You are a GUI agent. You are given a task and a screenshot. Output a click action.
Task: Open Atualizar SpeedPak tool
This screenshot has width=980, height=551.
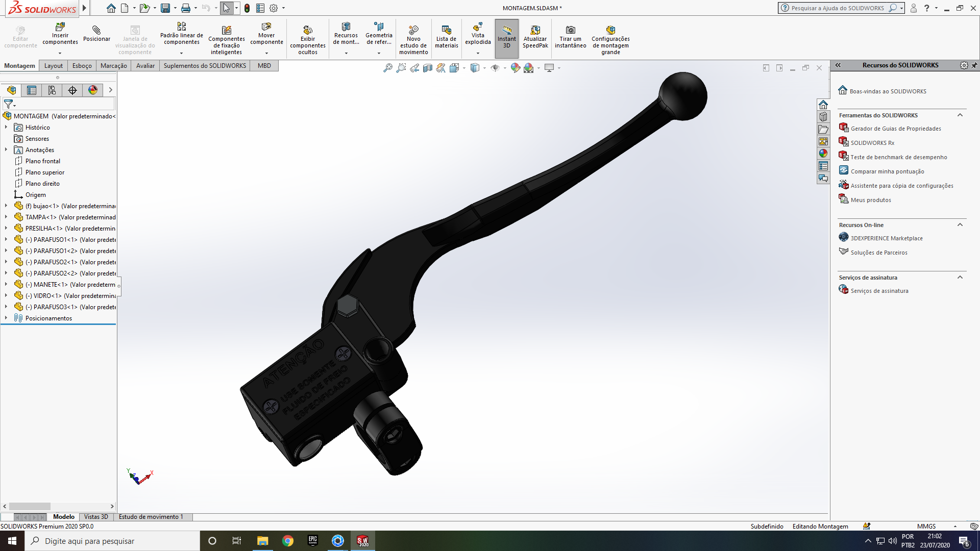(535, 30)
